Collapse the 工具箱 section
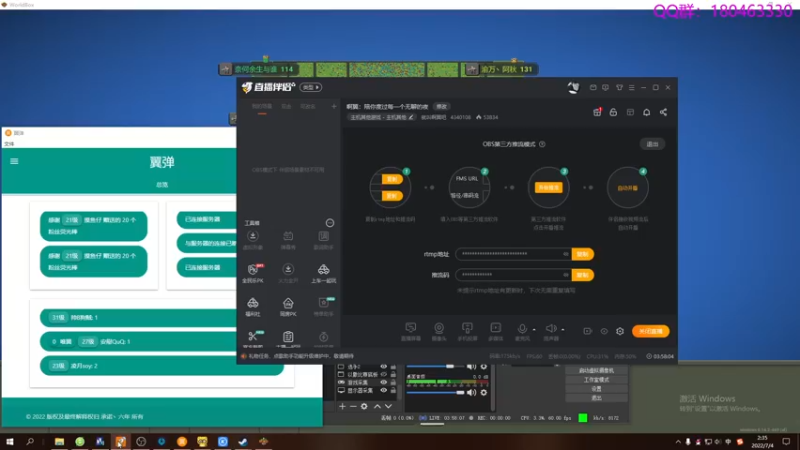This screenshot has height=450, width=800. (330, 223)
